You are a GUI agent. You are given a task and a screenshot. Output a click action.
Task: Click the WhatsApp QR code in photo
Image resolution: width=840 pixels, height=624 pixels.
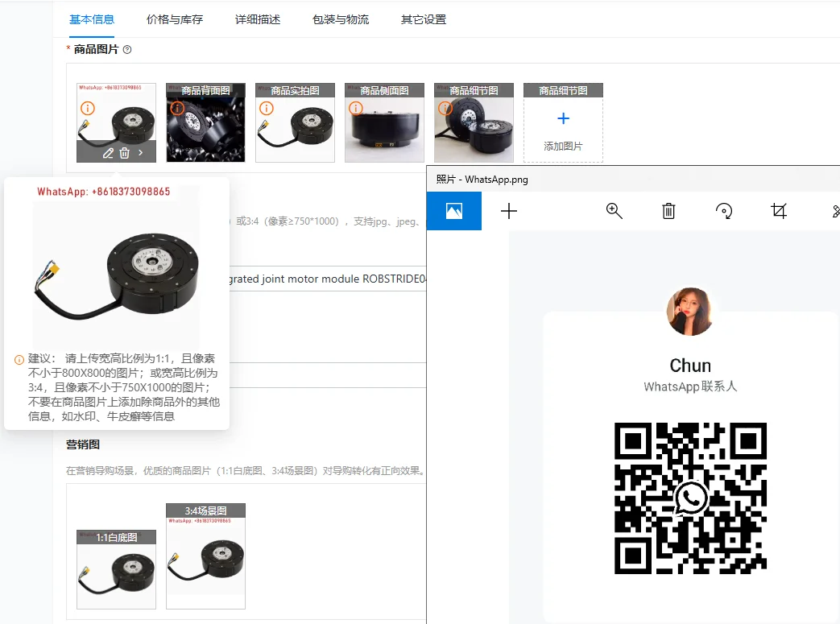click(x=690, y=498)
